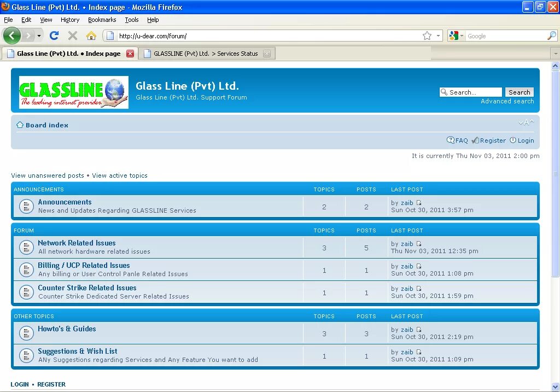Switch to the Services Status tab
Image resolution: width=560 pixels, height=392 pixels.
[x=206, y=54]
